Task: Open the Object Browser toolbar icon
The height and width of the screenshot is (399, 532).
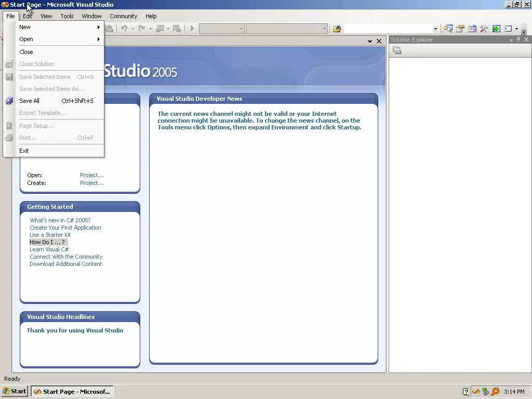Action: (472, 29)
